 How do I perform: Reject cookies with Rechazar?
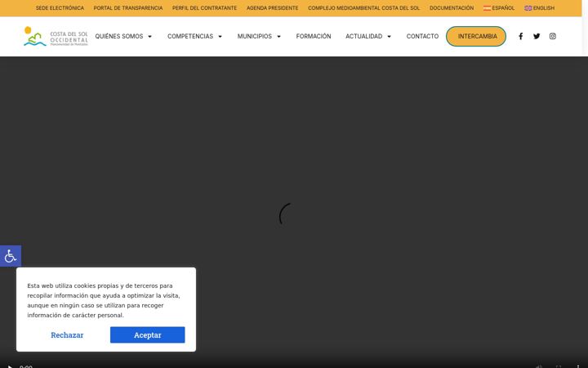click(x=67, y=334)
